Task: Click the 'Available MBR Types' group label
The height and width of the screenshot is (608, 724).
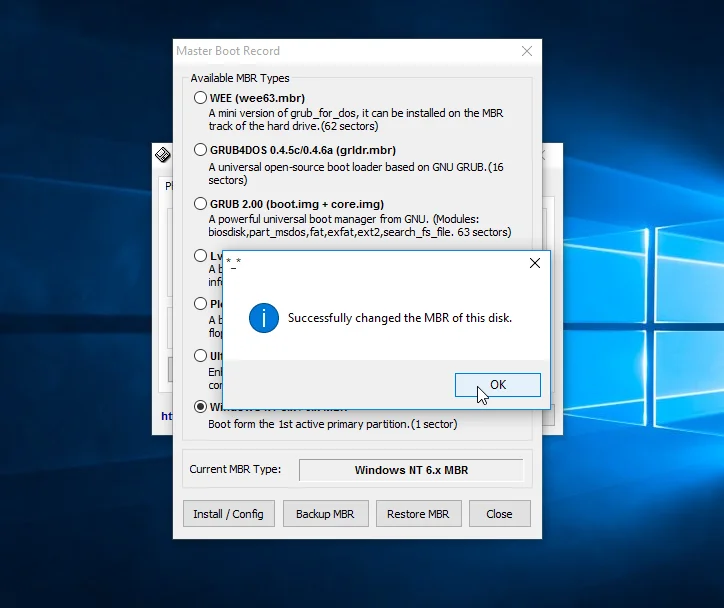Action: pyautogui.click(x=240, y=78)
